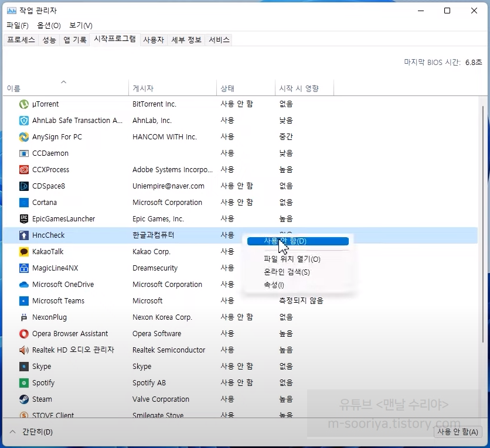
Task: Choose 사용 안 함(D) in context menu
Action: click(x=298, y=241)
